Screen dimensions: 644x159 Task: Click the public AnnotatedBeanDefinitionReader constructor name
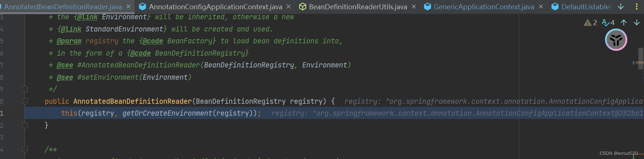132,101
